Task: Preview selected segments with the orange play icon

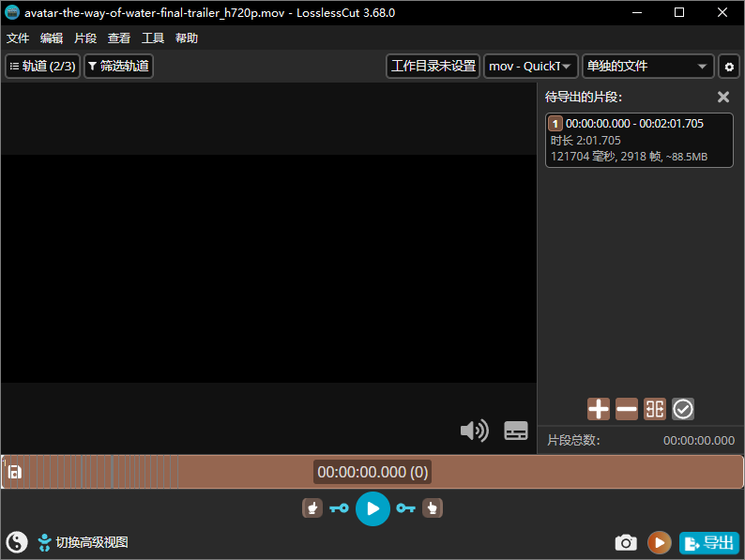Action: pyautogui.click(x=660, y=542)
